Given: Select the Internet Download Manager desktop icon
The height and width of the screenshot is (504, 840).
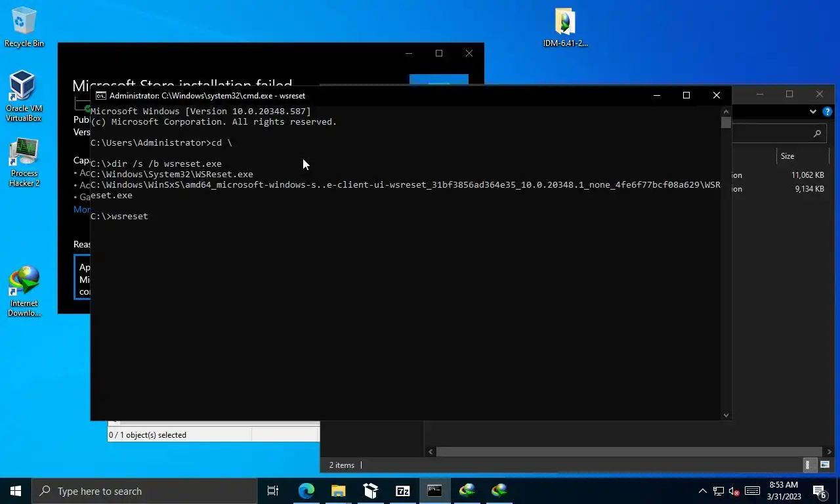Looking at the screenshot, I should [x=24, y=291].
